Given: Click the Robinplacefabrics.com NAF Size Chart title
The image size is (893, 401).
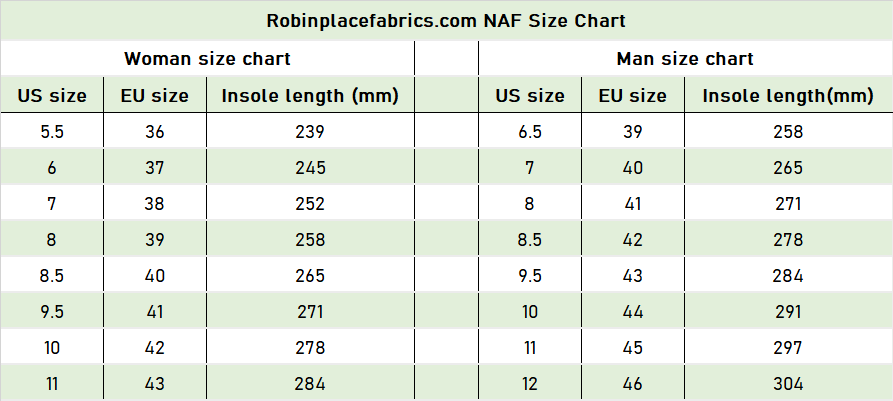Looking at the screenshot, I should (446, 21).
